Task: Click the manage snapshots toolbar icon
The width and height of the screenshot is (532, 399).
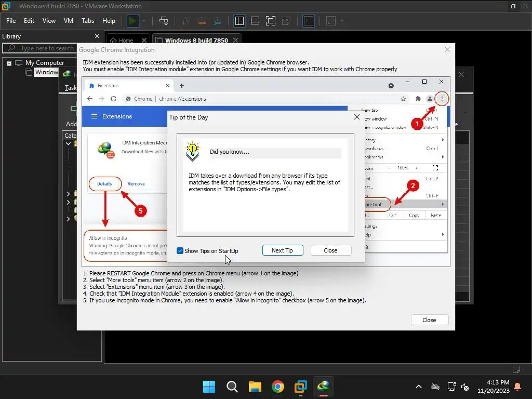Action: [x=218, y=21]
